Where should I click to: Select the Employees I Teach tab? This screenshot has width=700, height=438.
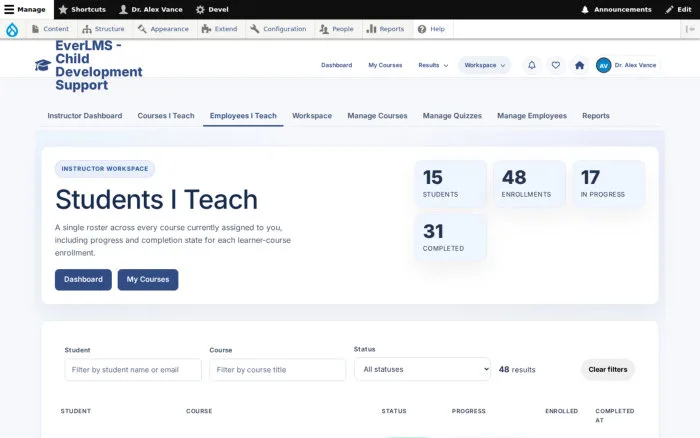point(243,116)
